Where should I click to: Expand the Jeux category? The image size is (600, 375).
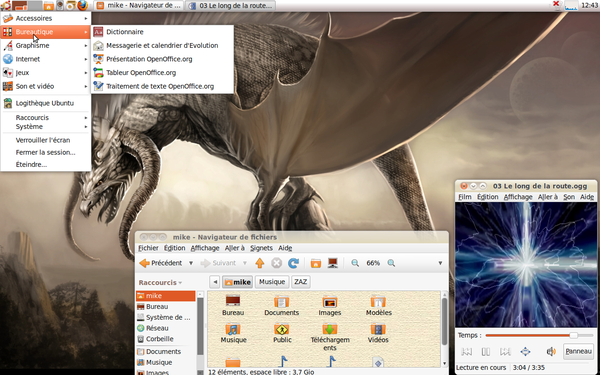pos(46,73)
